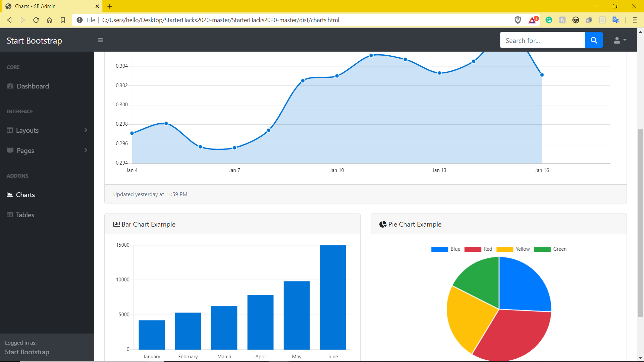Viewport: 644px width, 362px height.
Task: Click the browser home icon
Action: (50, 20)
